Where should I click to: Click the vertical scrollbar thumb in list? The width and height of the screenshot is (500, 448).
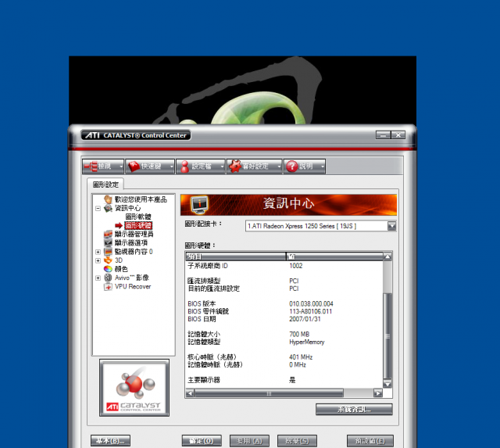point(387,335)
